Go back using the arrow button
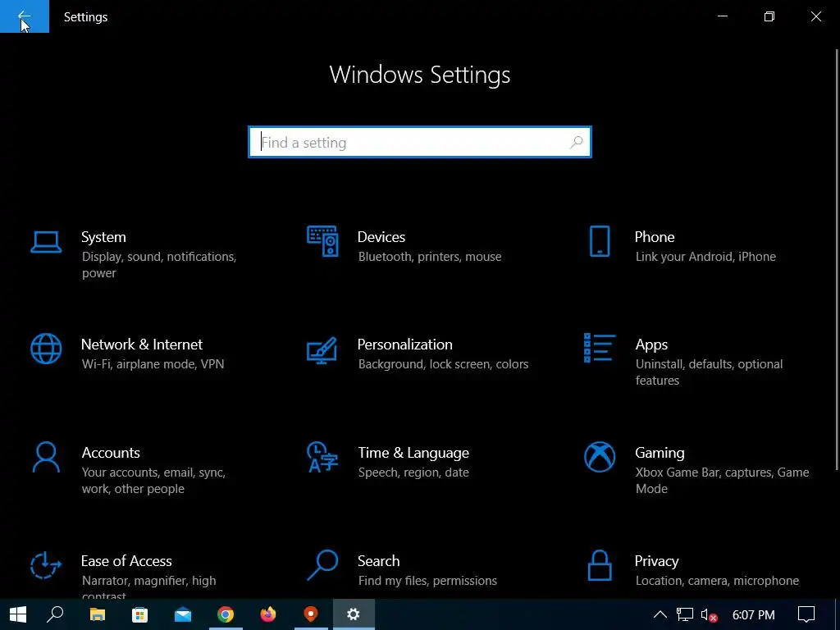The height and width of the screenshot is (630, 840). [x=24, y=16]
